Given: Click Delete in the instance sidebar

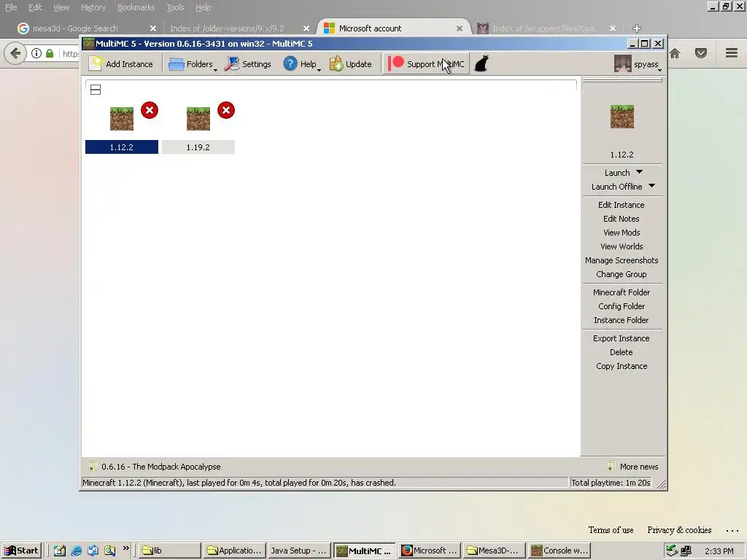Looking at the screenshot, I should click(622, 352).
